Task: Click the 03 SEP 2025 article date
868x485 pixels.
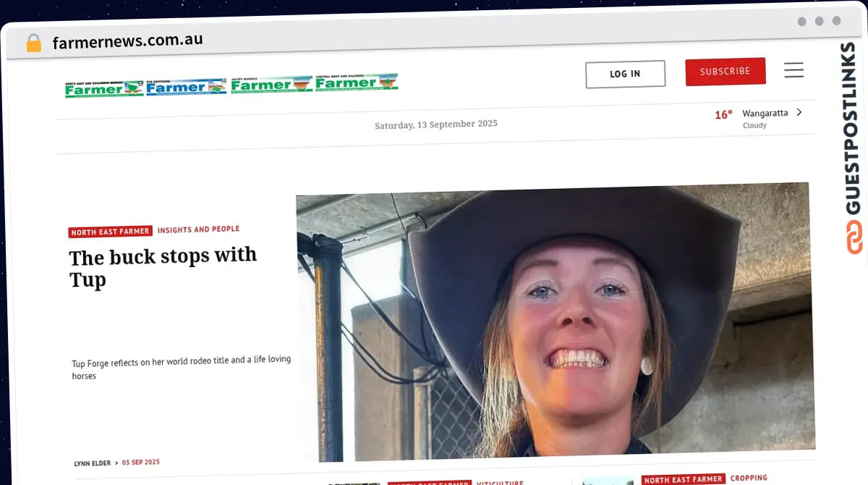Action: [140, 462]
